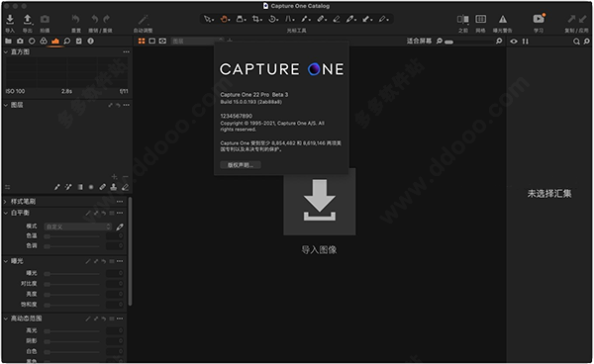Switch to the Color circles tool tab

[x=44, y=41]
